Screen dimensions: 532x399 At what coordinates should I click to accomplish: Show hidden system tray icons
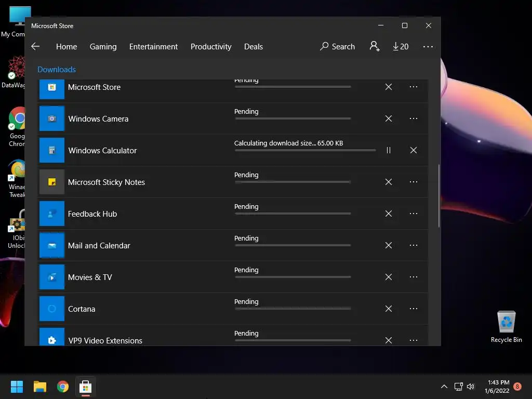pyautogui.click(x=444, y=387)
